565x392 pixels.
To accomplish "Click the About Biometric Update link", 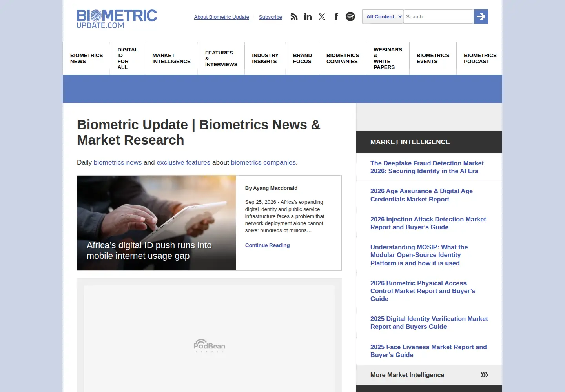I will (221, 17).
